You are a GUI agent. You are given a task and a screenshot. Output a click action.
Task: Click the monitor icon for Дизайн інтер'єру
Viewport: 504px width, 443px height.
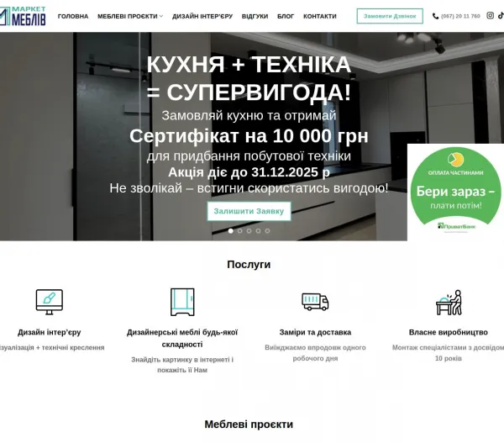point(50,302)
